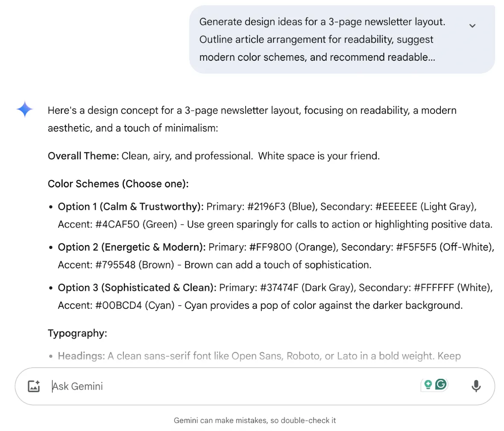504x431 pixels.
Task: Select the 'Option 3 (Sophisticated & Clean)' label
Action: (137, 288)
